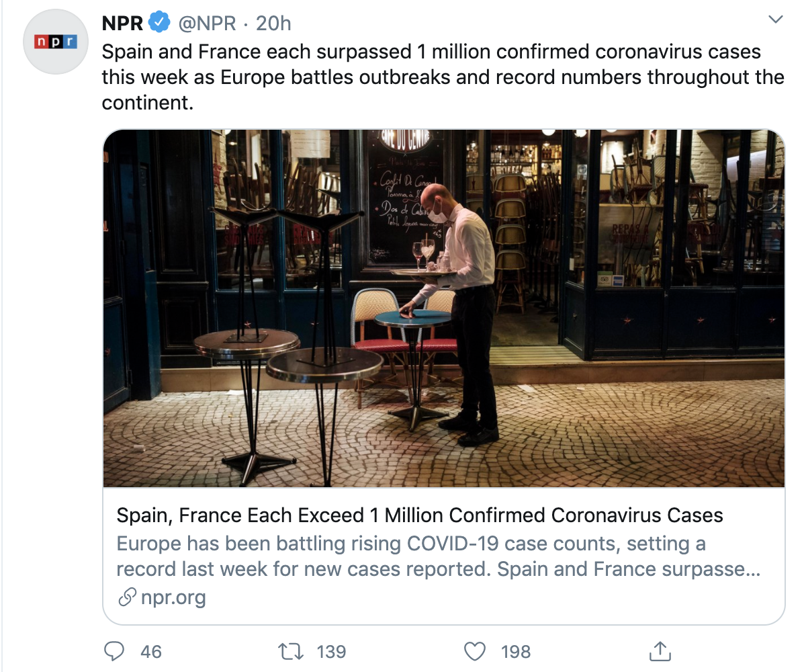Click the npr.org source link

coord(173,597)
